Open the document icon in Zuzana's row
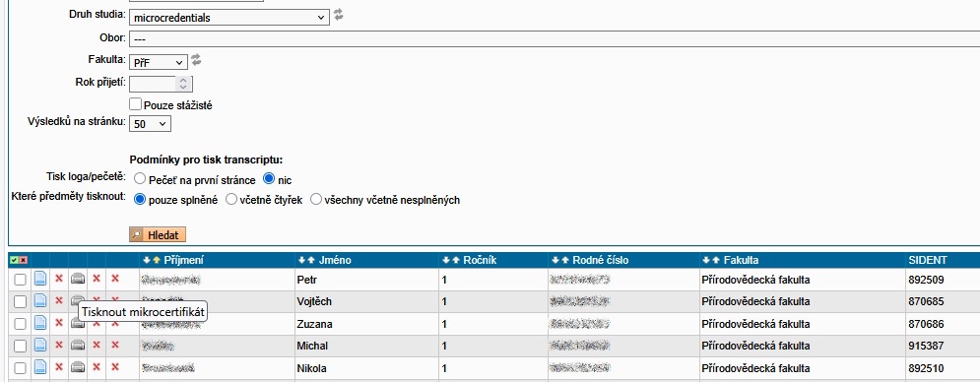980x382 pixels. (40, 323)
